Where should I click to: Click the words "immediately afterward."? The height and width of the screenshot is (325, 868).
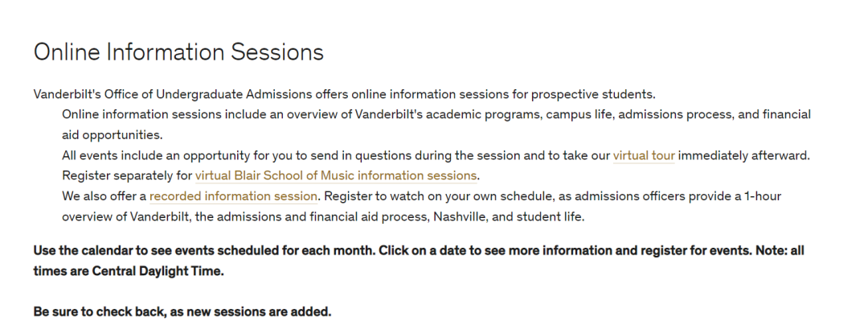(x=743, y=155)
